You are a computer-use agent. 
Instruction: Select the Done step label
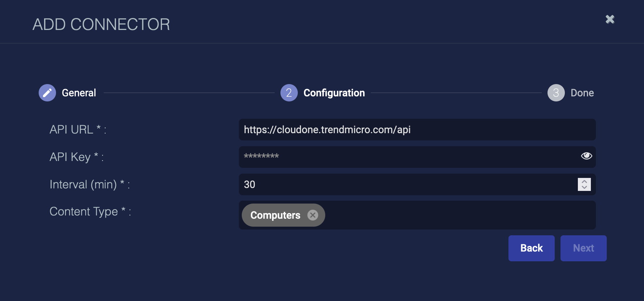point(582,93)
